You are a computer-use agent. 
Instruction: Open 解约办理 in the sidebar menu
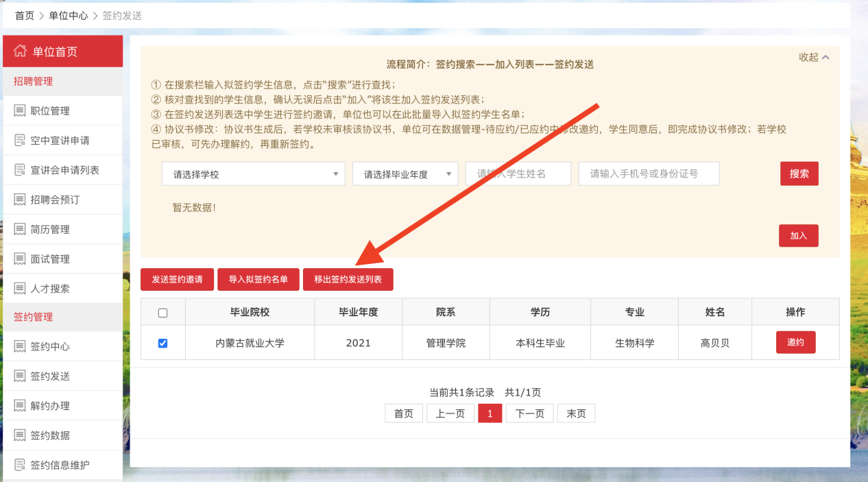pos(50,406)
